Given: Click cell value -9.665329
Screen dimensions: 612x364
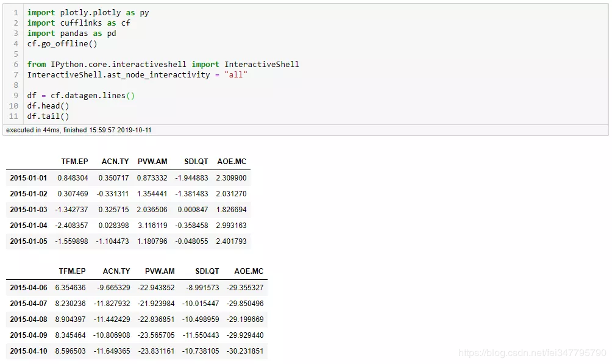Looking at the screenshot, I should (113, 287).
